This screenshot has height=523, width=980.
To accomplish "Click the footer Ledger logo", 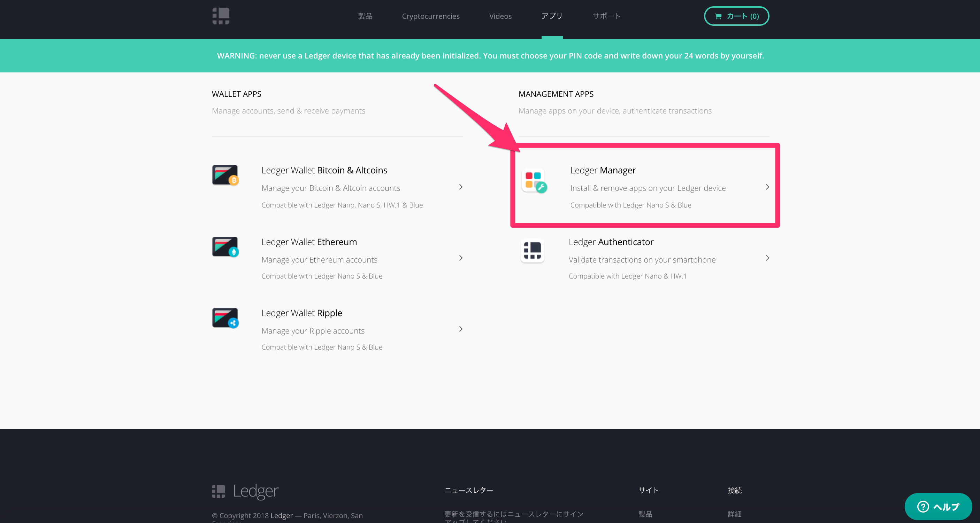I will [x=245, y=491].
